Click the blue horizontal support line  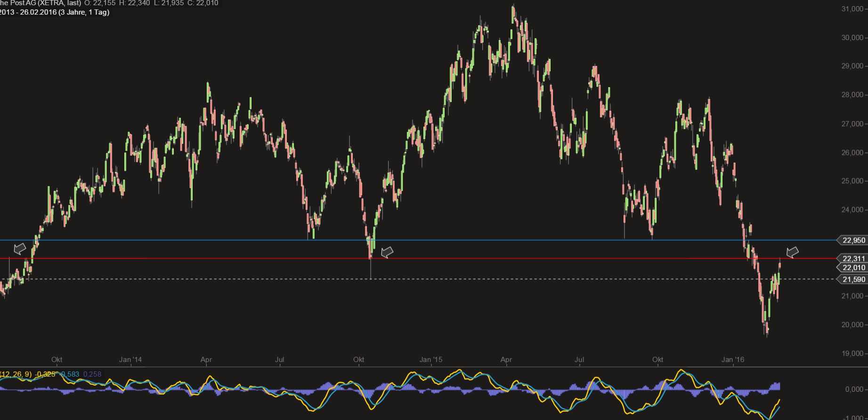[x=418, y=240]
